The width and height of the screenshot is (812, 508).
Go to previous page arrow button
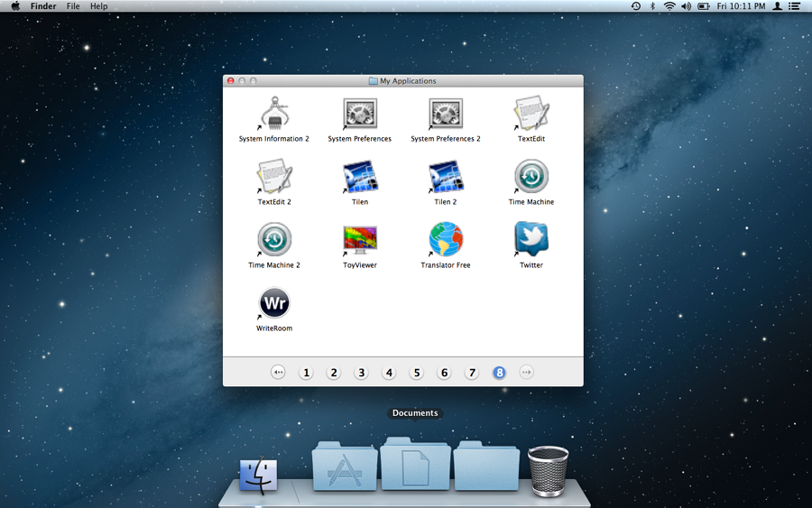point(278,372)
